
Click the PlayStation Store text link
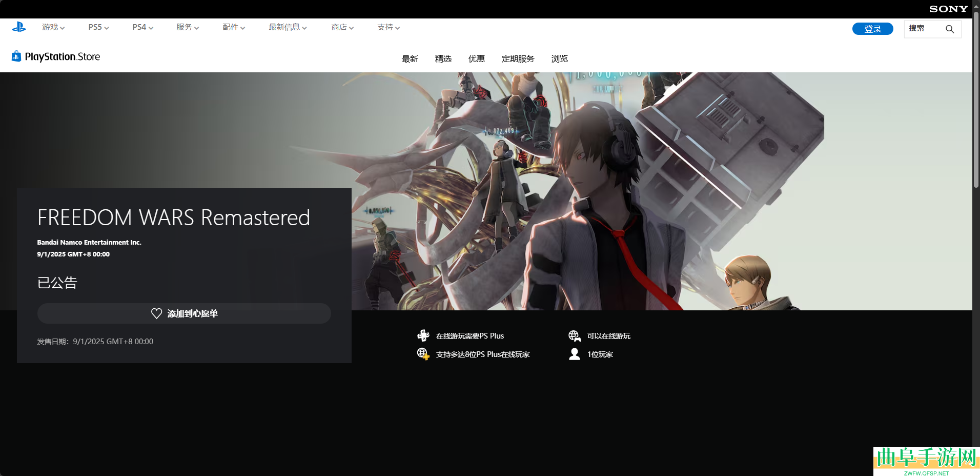click(63, 56)
